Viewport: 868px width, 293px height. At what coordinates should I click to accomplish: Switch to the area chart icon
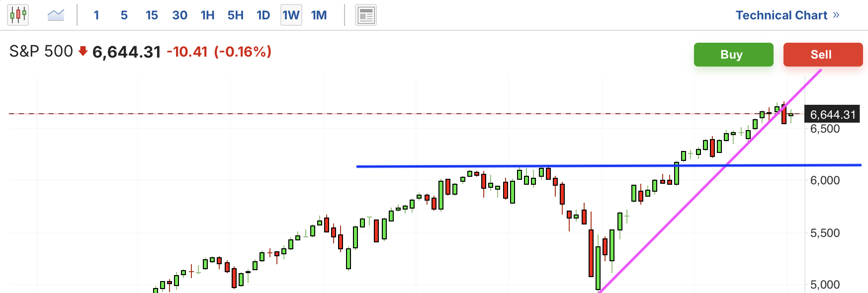click(x=56, y=15)
